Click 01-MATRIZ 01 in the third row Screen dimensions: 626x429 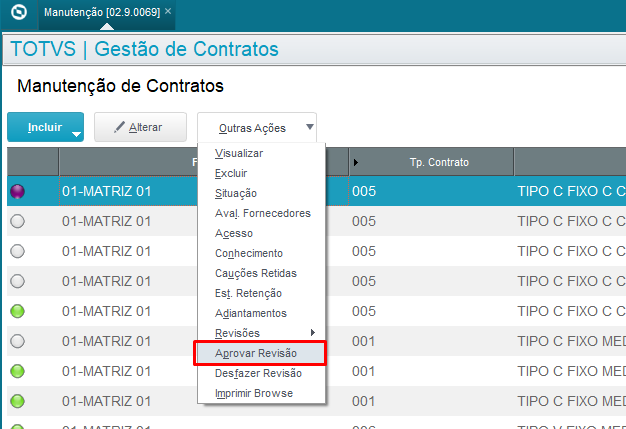click(107, 251)
